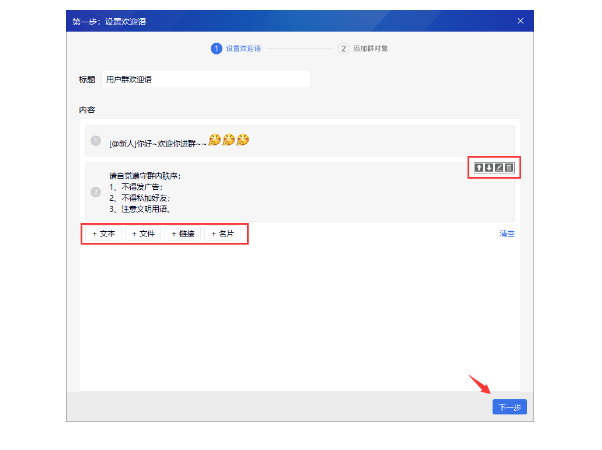Select the 不得发广告 rules message block

[x=300, y=192]
